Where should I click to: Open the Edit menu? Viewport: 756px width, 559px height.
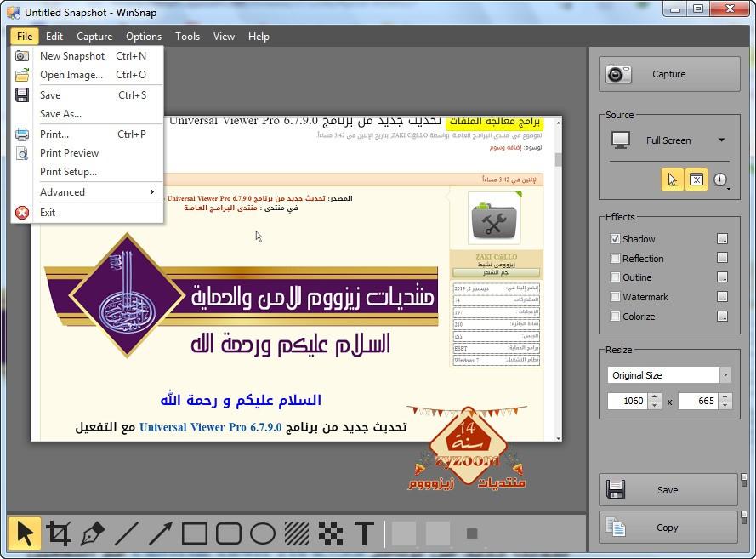tap(54, 37)
